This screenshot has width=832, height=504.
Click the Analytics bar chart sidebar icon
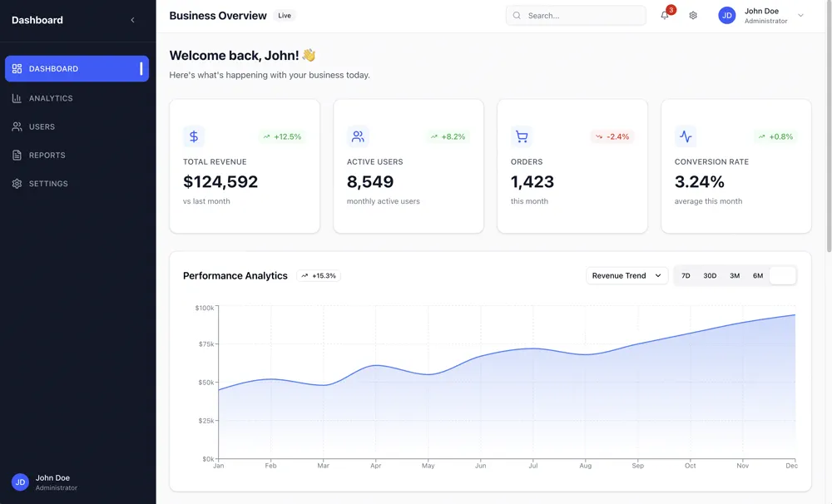point(17,98)
